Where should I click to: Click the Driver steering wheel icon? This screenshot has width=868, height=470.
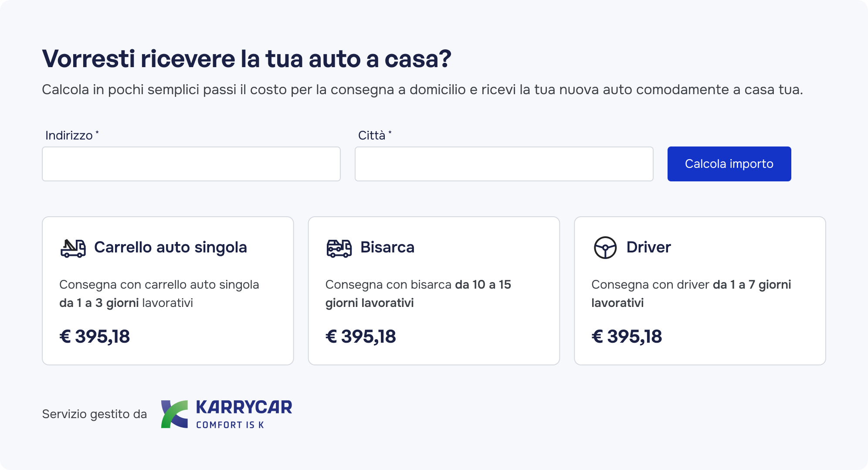coord(605,248)
